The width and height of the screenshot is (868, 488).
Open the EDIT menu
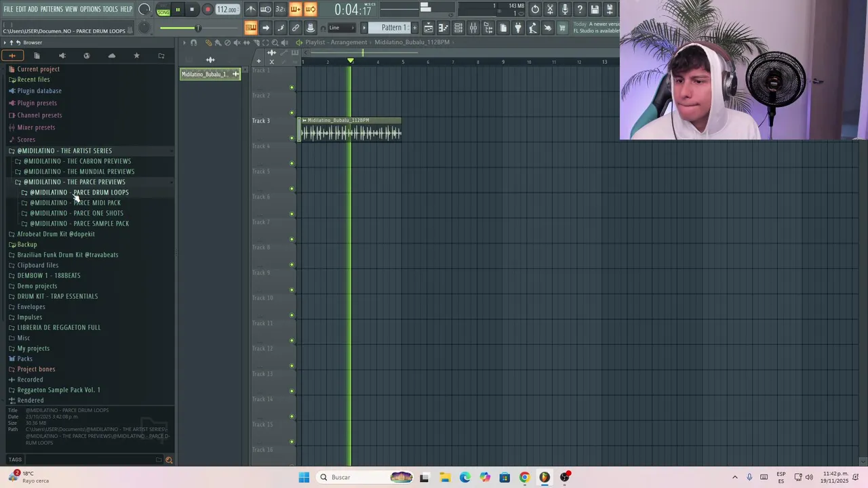(x=21, y=9)
